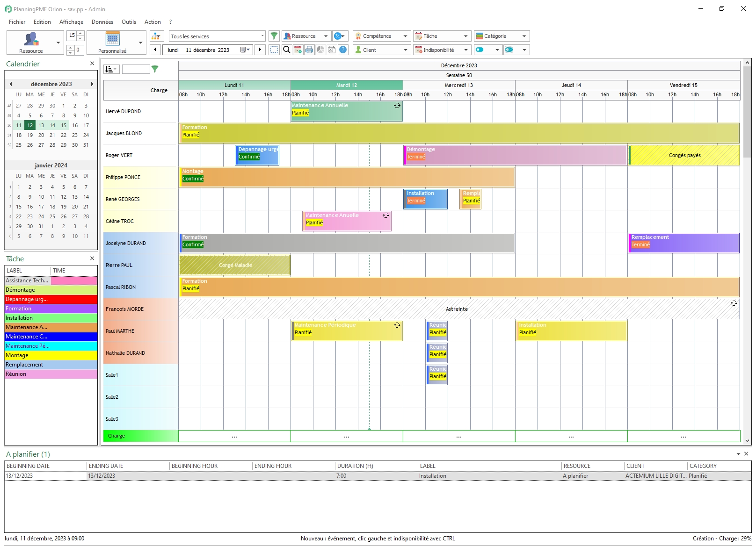The height and width of the screenshot is (546, 756).
Task: Select the Dépannage urgent Confirmé event
Action: pyautogui.click(x=257, y=155)
